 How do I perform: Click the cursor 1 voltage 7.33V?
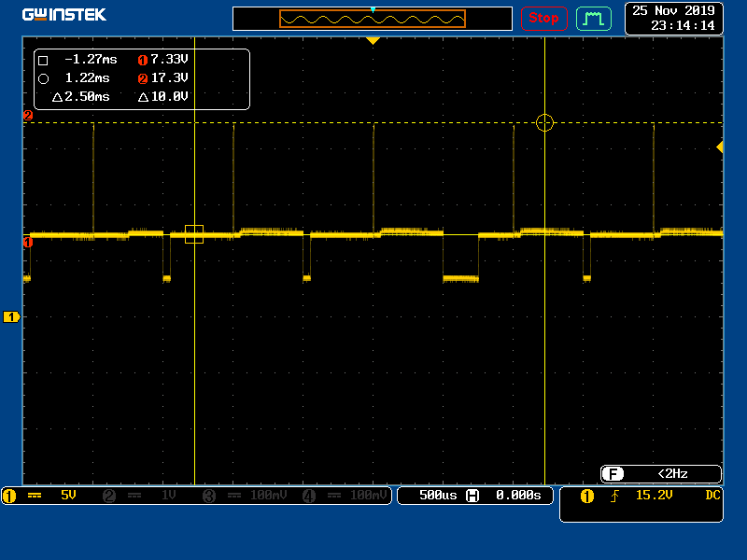coord(169,60)
